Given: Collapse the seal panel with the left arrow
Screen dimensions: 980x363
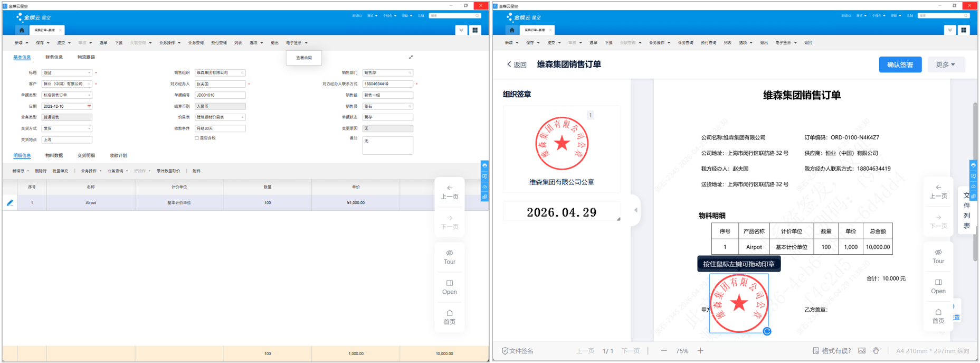Looking at the screenshot, I should tap(635, 210).
